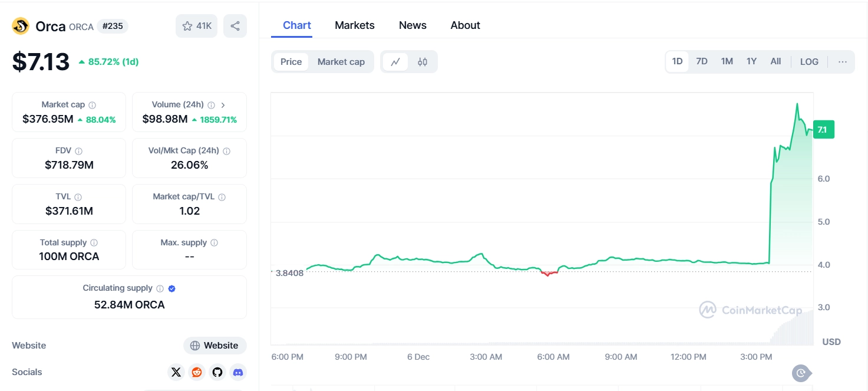Enable logarithmic scale with LOG toggle
Viewport: 868px width, 391px height.
[x=808, y=61]
